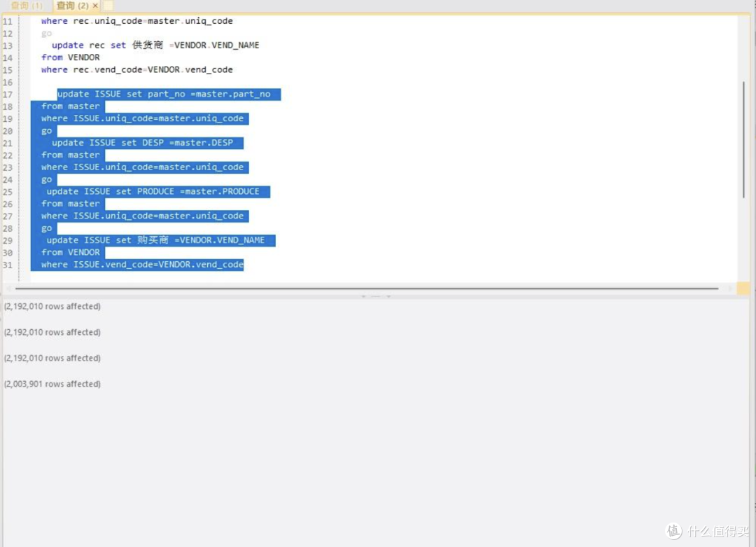Click 'update ISSUE set 购买商' line 29
The height and width of the screenshot is (547, 756).
tap(155, 240)
